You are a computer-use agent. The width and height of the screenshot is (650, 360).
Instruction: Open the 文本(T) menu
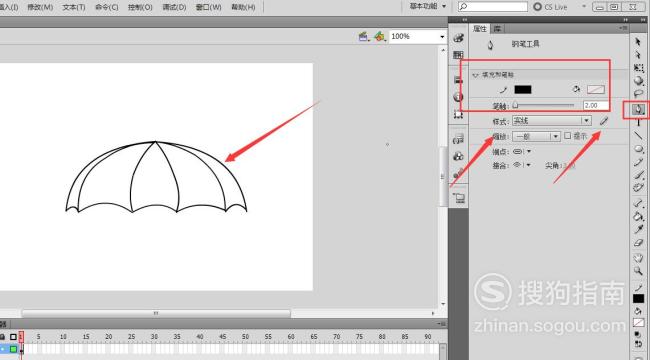pos(74,7)
